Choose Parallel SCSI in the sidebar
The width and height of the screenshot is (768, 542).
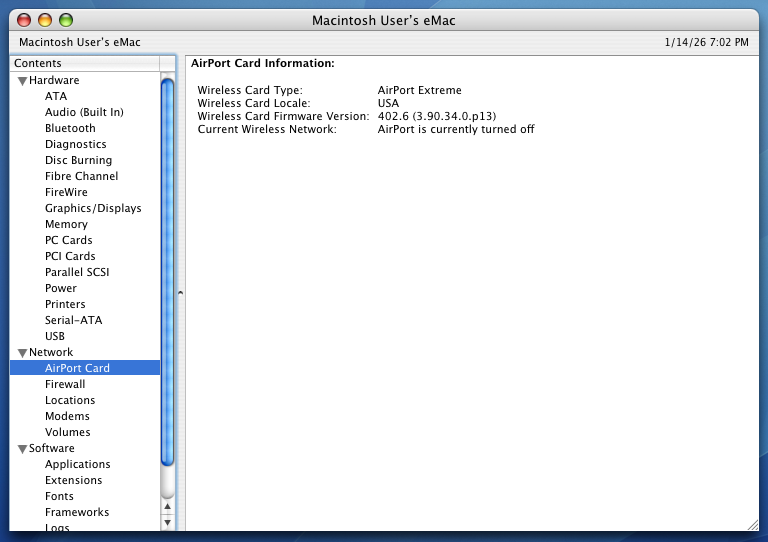77,272
